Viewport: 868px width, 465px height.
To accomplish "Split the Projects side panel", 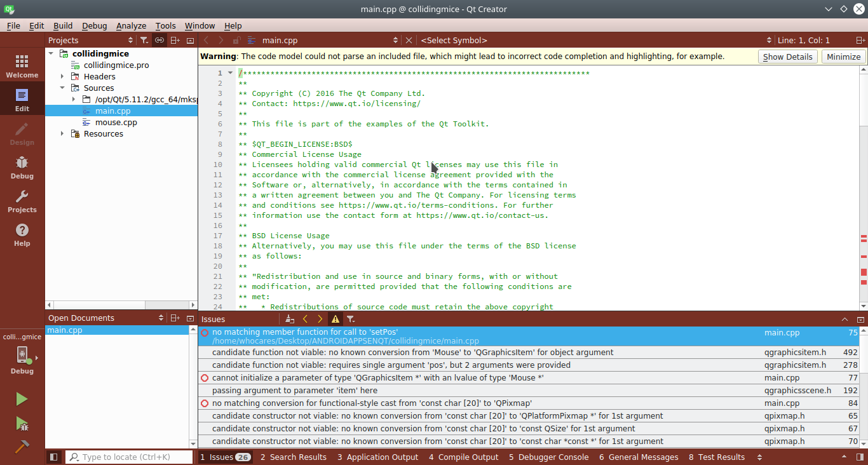I will (x=175, y=40).
